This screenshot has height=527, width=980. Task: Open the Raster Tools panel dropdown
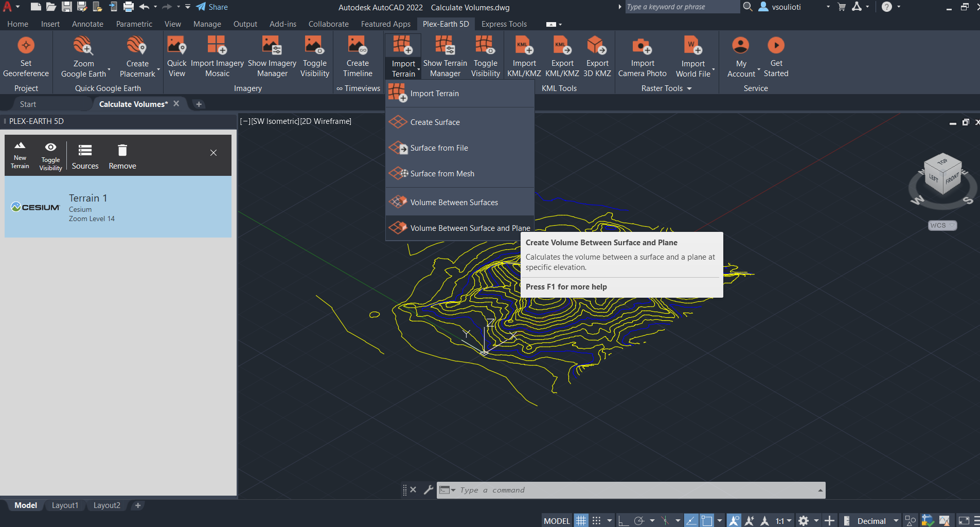tap(666, 88)
